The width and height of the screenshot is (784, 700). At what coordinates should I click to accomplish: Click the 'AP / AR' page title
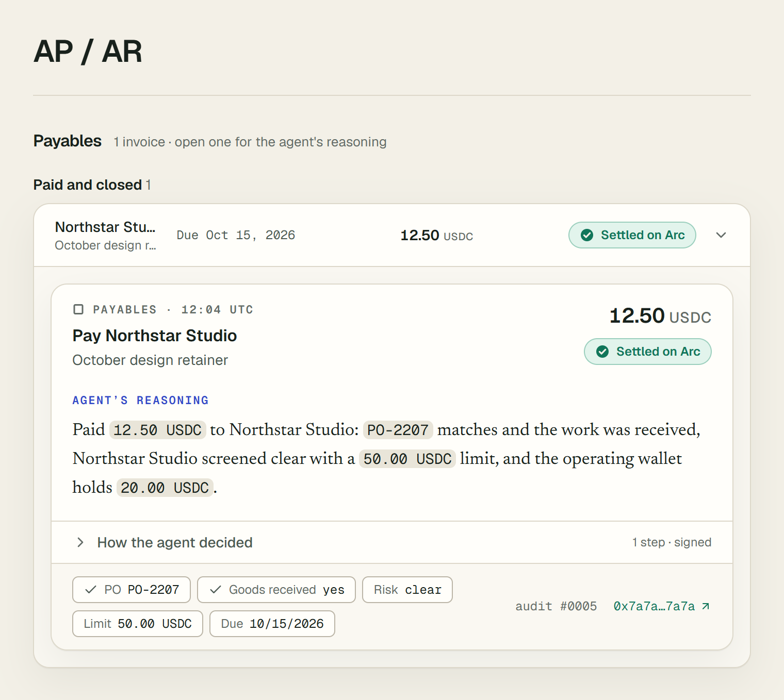tap(88, 52)
